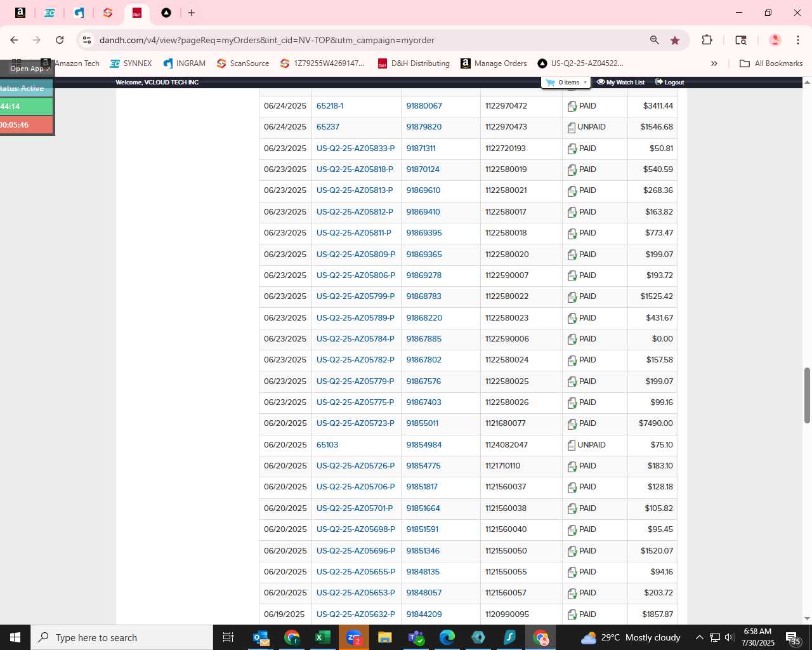Viewport: 812px width, 650px height.
Task: Open the invoice icon in the 91867885 row
Action: (x=572, y=339)
